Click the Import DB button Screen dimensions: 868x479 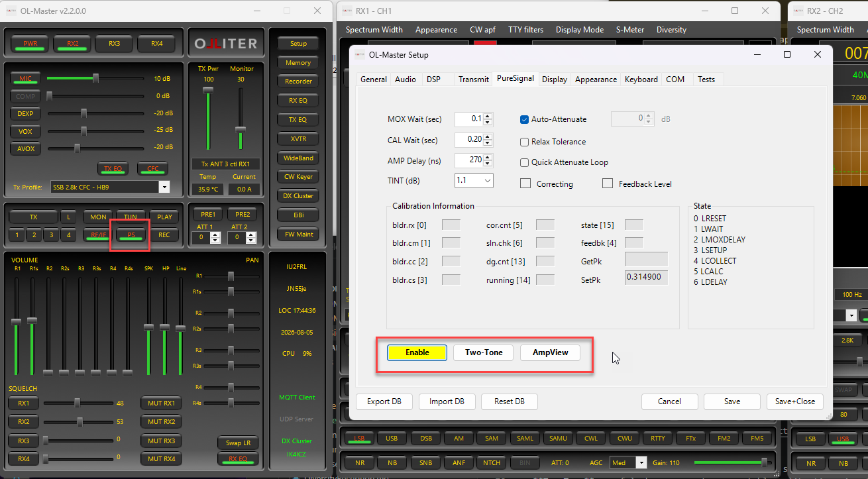click(447, 401)
